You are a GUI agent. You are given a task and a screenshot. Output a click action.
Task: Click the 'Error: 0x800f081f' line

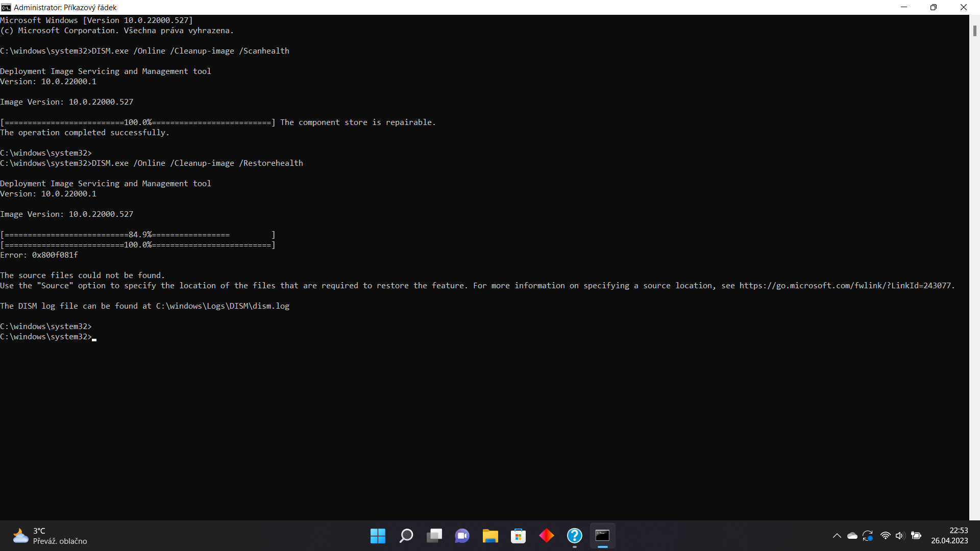(39, 255)
